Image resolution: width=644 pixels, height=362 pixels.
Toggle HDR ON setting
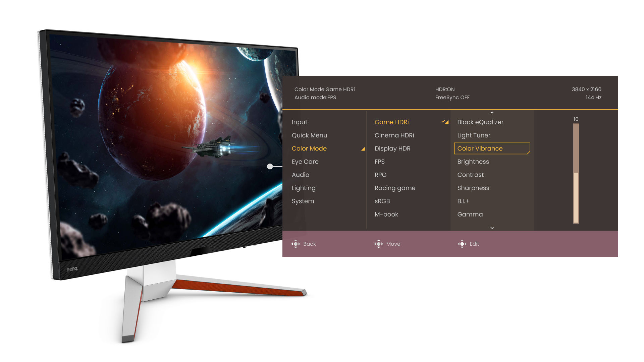[444, 89]
